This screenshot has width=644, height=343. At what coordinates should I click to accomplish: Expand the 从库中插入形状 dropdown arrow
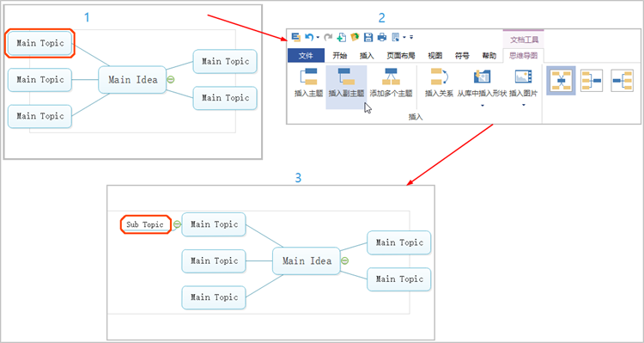pyautogui.click(x=483, y=106)
